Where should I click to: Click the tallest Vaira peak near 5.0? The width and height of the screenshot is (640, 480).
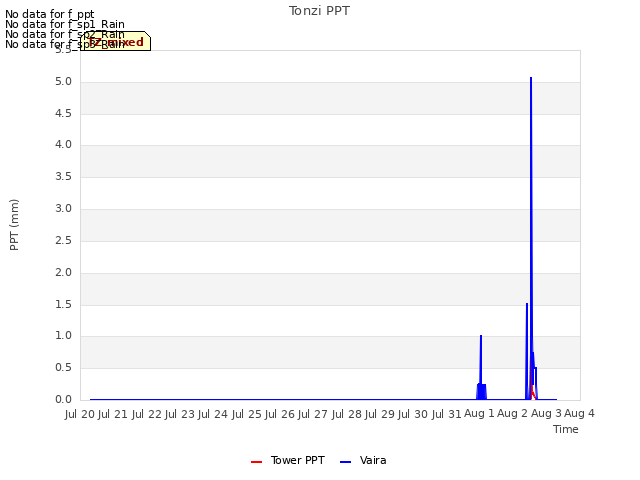pyautogui.click(x=531, y=78)
